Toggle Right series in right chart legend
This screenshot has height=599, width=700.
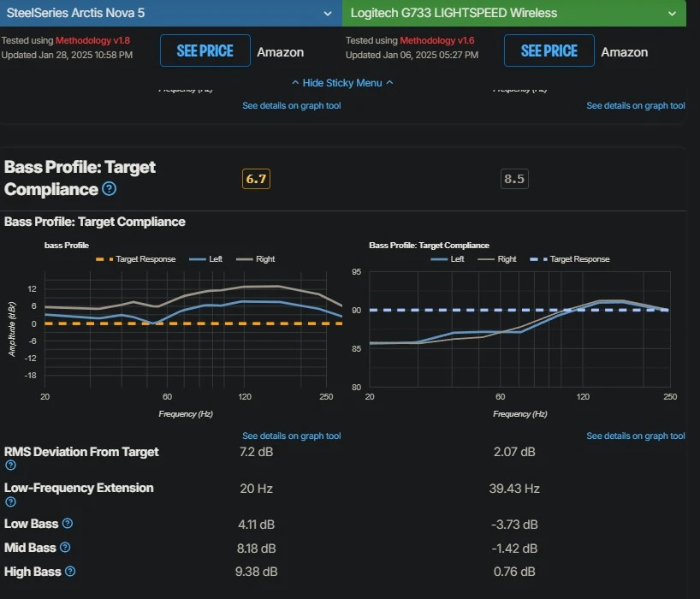[497, 259]
